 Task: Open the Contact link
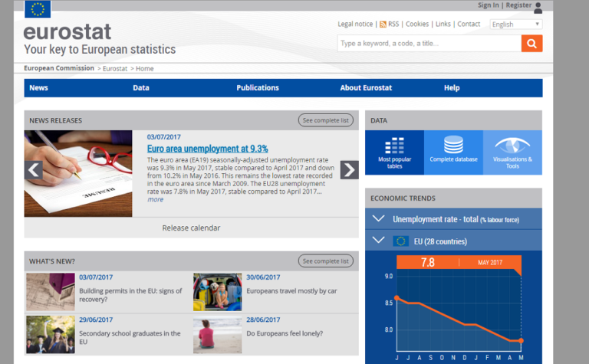469,24
